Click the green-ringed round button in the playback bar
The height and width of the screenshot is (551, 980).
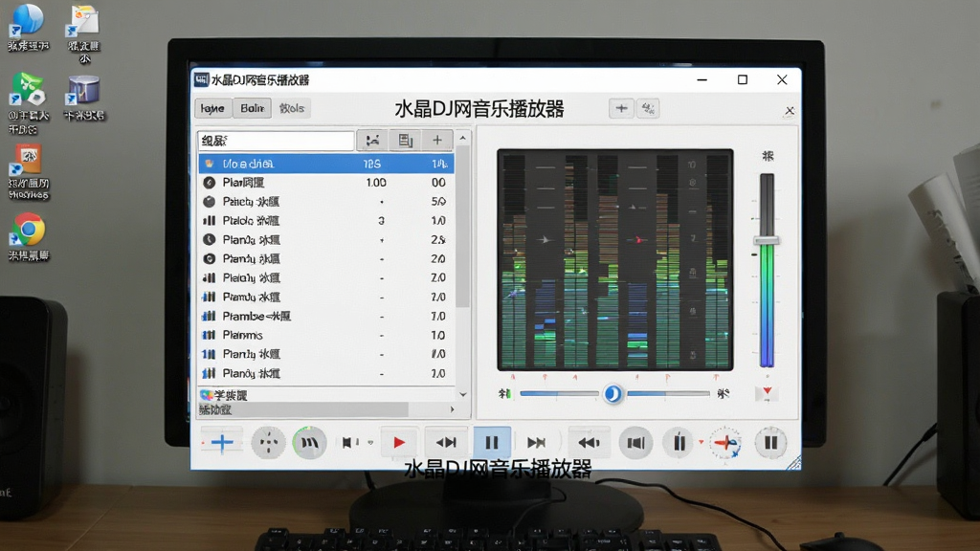coord(309,442)
